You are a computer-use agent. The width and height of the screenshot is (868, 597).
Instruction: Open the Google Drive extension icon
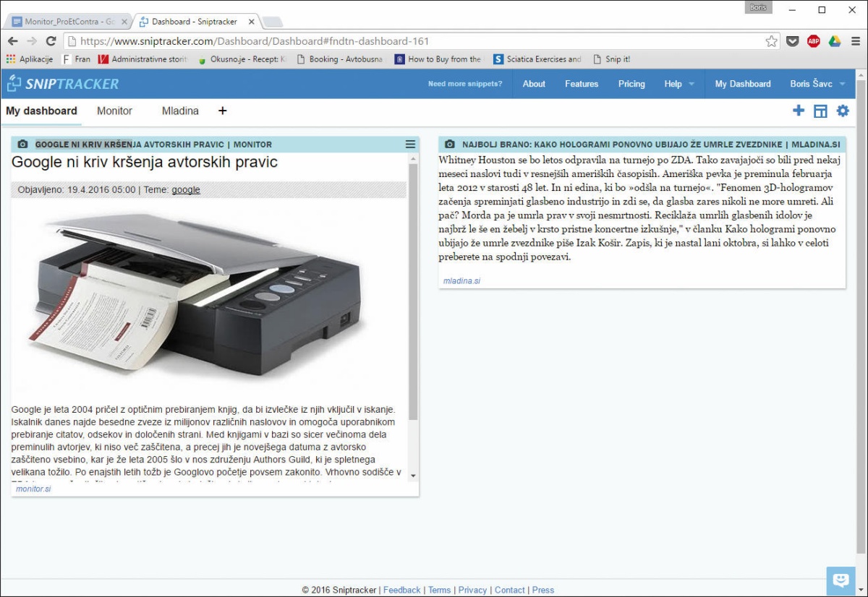835,41
